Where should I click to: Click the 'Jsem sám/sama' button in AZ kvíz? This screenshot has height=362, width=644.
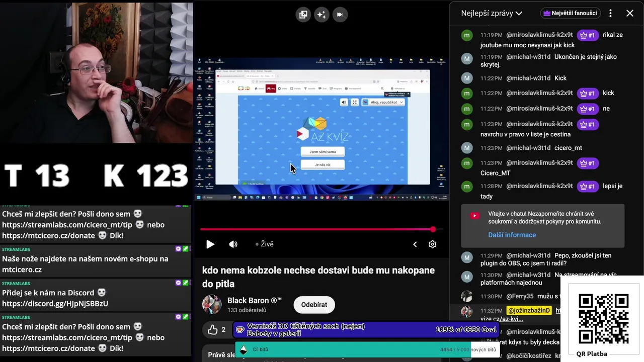(x=323, y=151)
